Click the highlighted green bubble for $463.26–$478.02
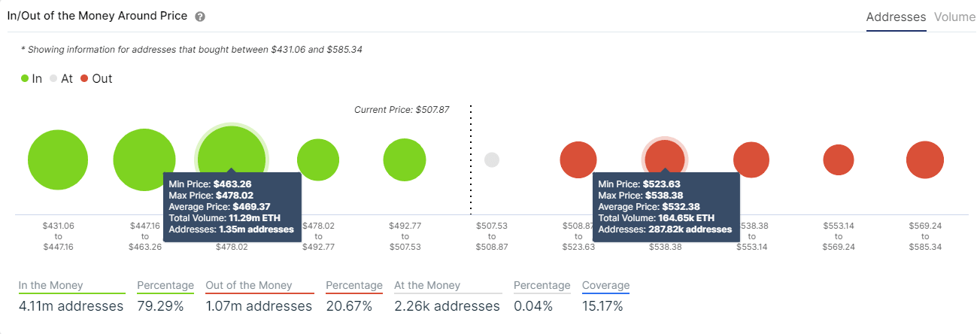 tap(232, 147)
